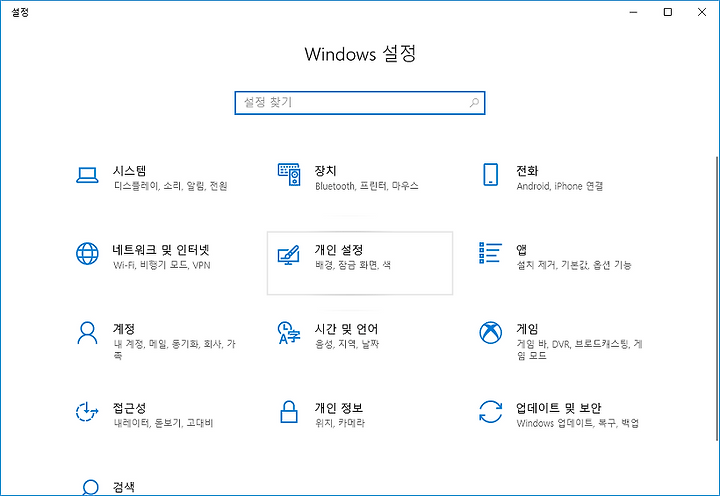Open 개인 정보 title

[339, 408]
